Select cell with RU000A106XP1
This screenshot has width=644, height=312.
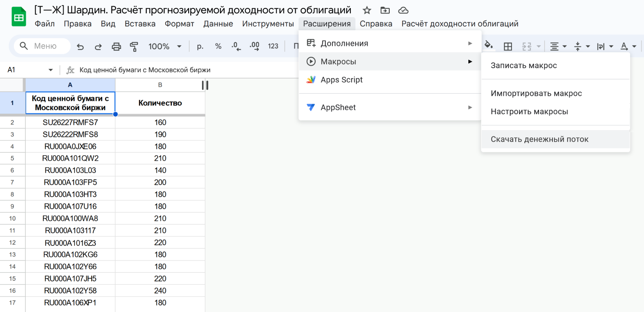[x=70, y=303]
